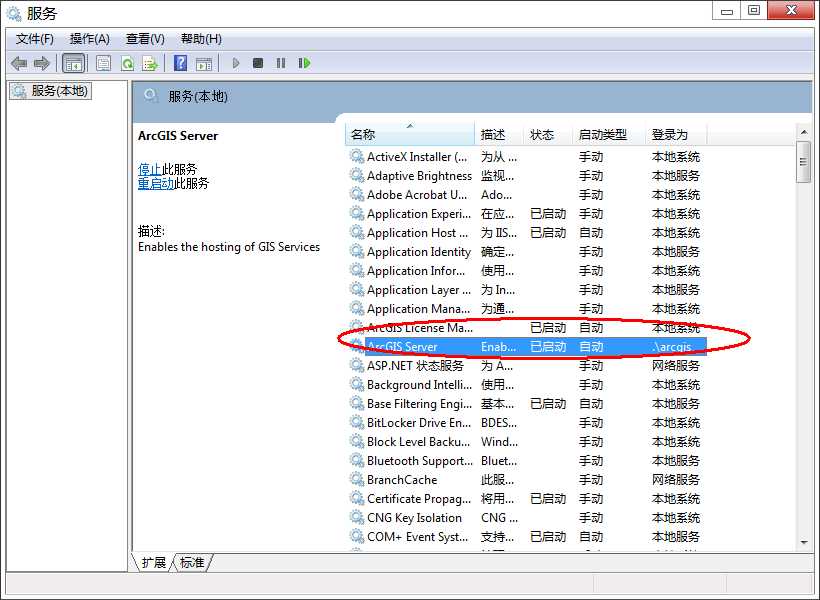Click the forward navigation arrow
Image resolution: width=820 pixels, height=600 pixels.
[x=39, y=63]
